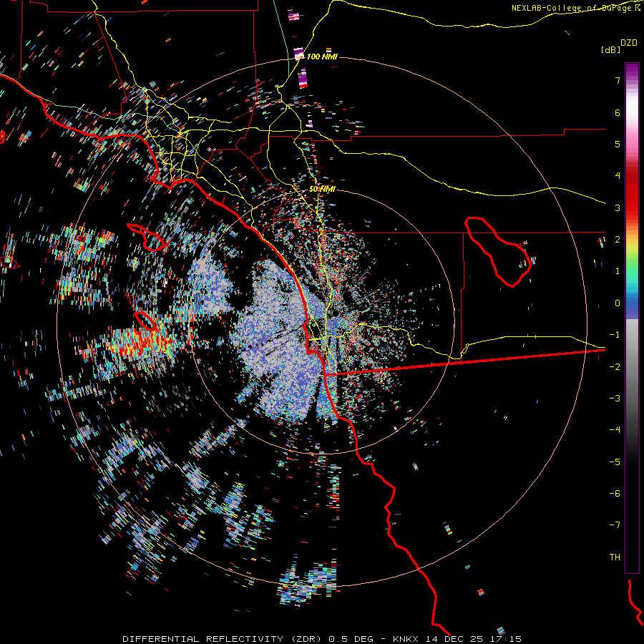The image size is (644, 644).
Task: Click the ZDR color scale bar
Action: 632,318
